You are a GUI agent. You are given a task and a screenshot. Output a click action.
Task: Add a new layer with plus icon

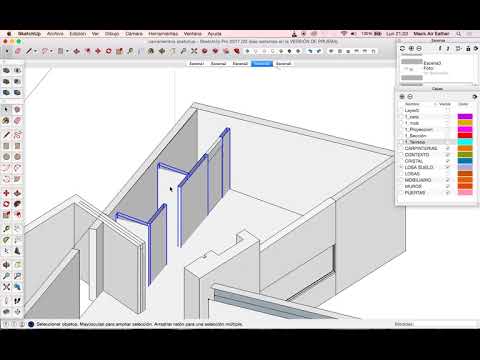402,96
